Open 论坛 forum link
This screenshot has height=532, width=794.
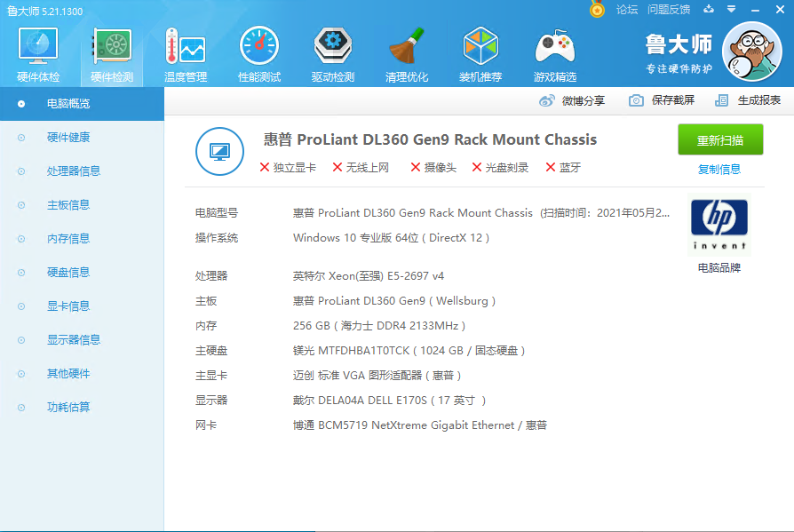[x=626, y=10]
